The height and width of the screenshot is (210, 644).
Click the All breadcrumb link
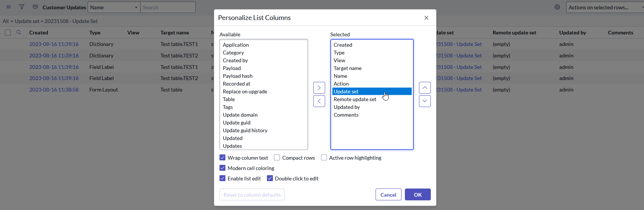coord(6,21)
